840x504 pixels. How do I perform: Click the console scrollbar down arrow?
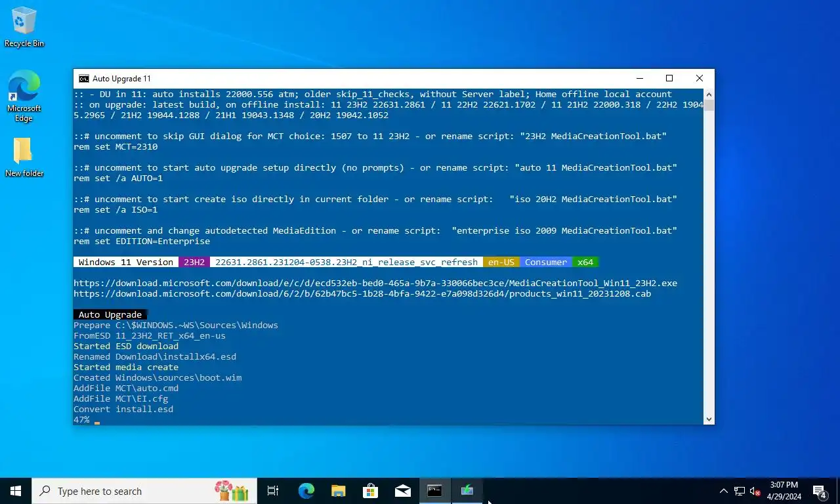pyautogui.click(x=709, y=419)
